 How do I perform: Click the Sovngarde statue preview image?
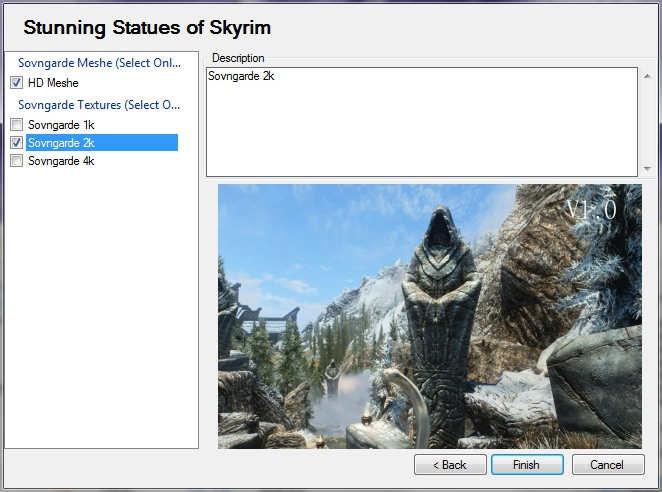[430, 316]
